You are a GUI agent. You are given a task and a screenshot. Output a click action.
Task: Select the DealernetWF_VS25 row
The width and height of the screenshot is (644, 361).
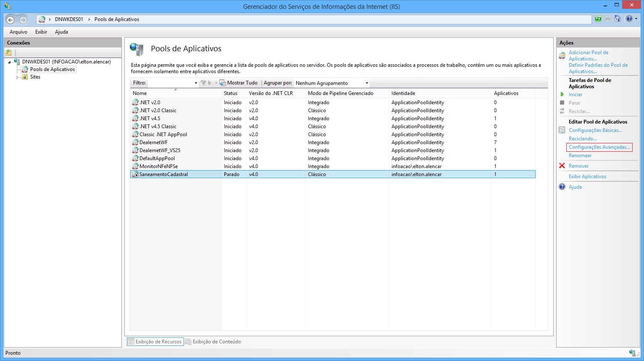coord(333,150)
